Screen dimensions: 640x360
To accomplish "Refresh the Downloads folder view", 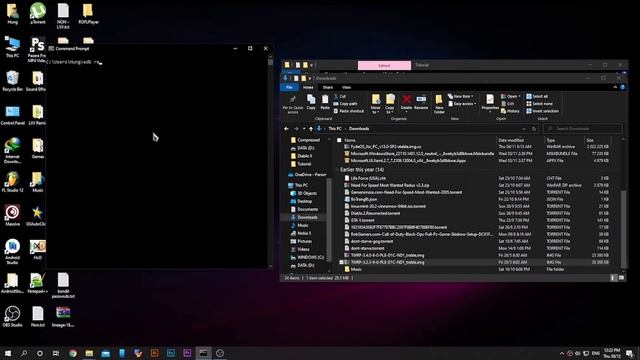I will tap(533, 129).
